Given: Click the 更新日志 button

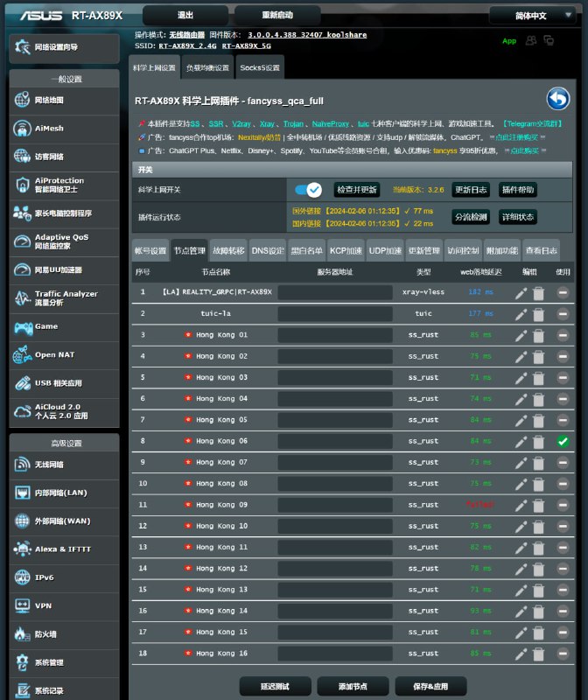Looking at the screenshot, I should click(x=471, y=190).
